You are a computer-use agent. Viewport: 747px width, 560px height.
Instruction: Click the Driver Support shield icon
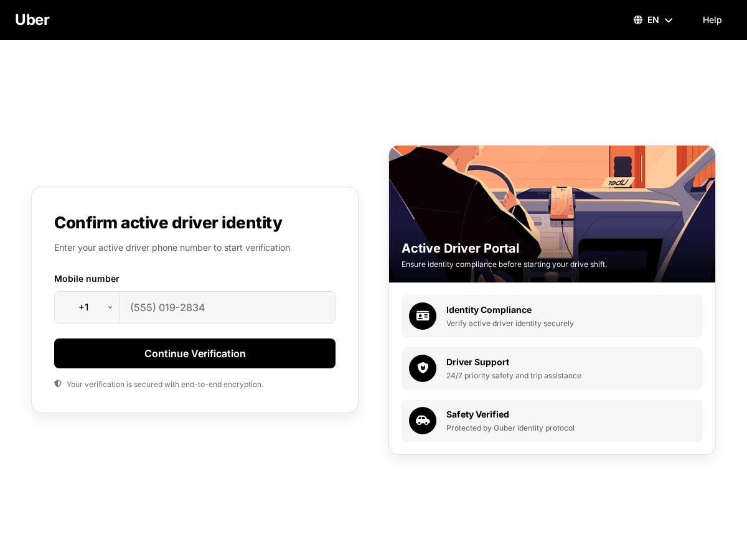click(423, 368)
